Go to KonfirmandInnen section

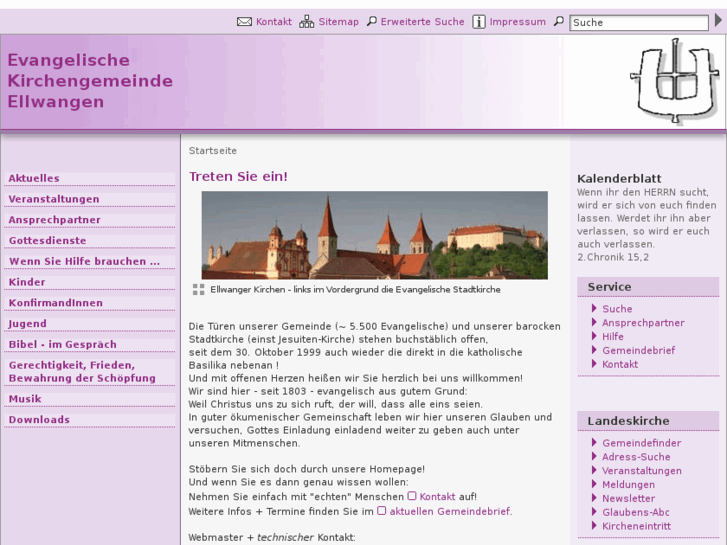pyautogui.click(x=55, y=303)
